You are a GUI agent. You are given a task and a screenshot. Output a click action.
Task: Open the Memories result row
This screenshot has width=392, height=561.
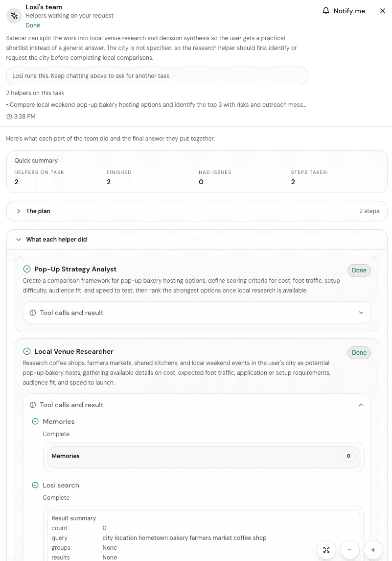click(x=204, y=456)
